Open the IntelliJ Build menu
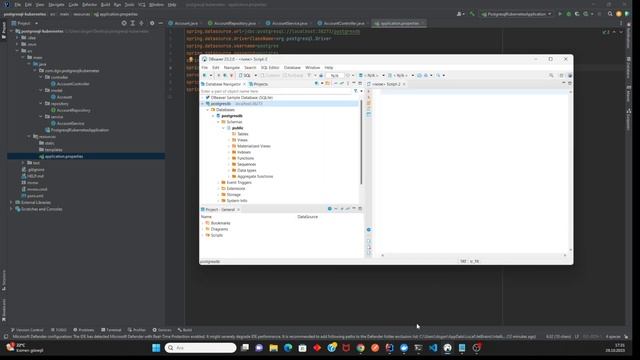The height and width of the screenshot is (360, 640). pos(105,4)
